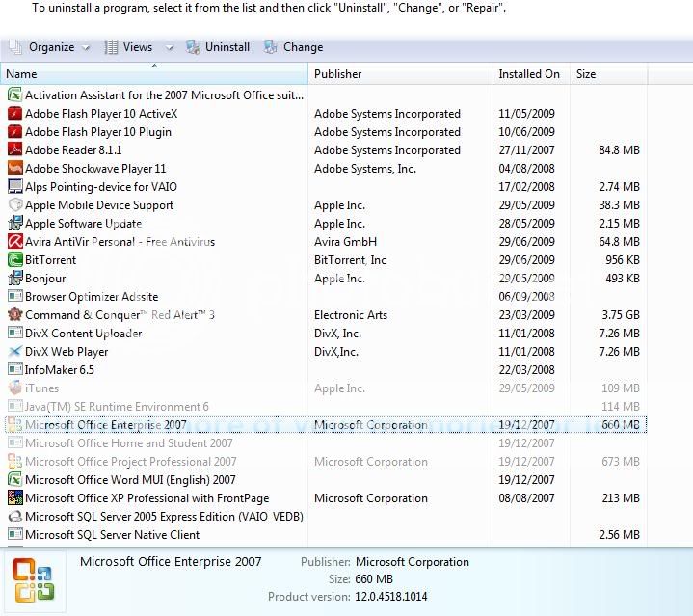
Task: Click the Avira AntiVir Personal icon
Action: [x=15, y=242]
